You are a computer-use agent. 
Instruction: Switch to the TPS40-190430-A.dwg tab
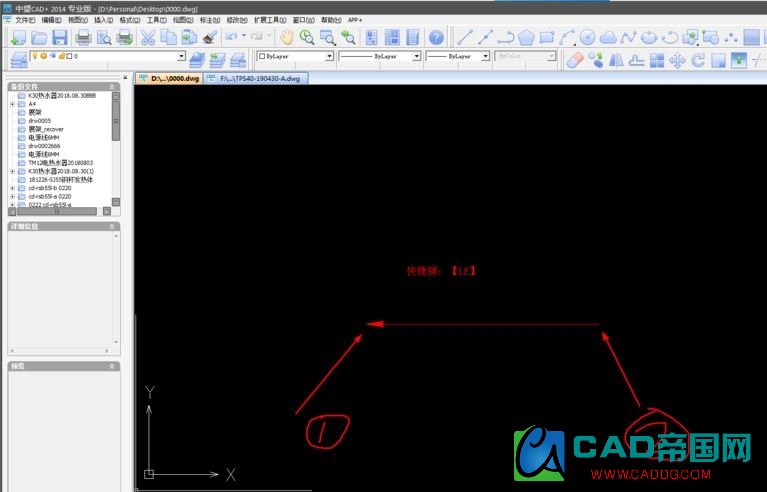(256, 78)
